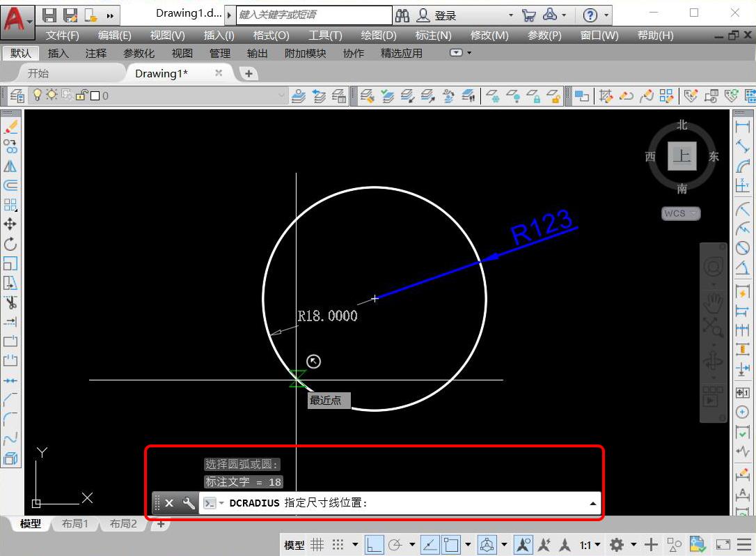Screen dimensions: 756x556
Task: Click the Pan hand icon in navigation bar
Action: point(713,302)
